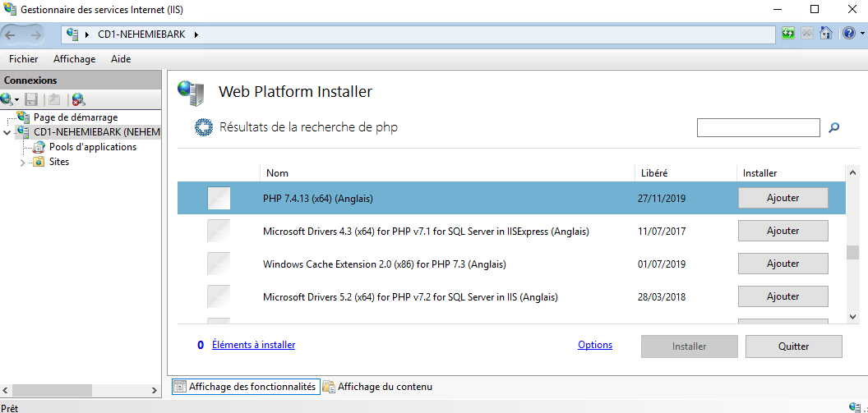Click the Disconnect server icon in Connexions
This screenshot has width=868, height=413.
coord(79,99)
